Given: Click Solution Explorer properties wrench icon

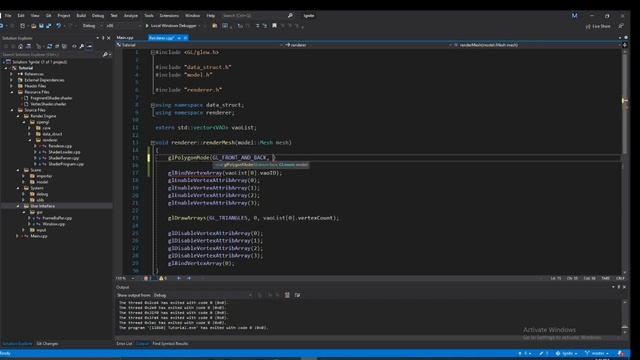Looking at the screenshot, I should (x=82, y=46).
